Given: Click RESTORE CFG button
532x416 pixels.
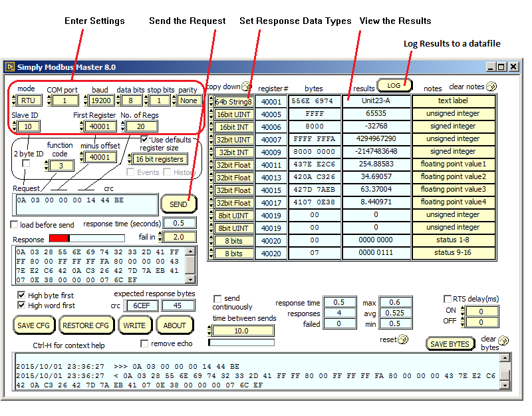Looking at the screenshot, I should (x=86, y=325).
